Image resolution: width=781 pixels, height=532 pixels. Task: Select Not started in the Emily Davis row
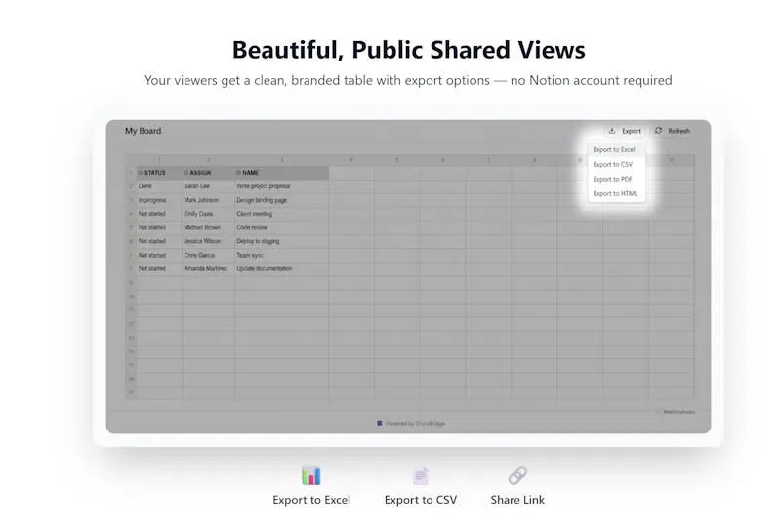point(159,214)
